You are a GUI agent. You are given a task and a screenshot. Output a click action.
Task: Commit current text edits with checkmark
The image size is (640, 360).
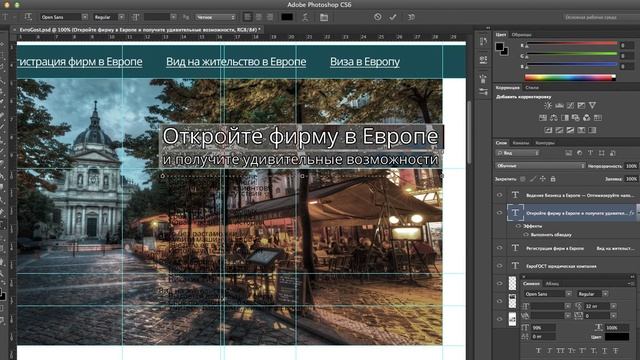coord(393,17)
